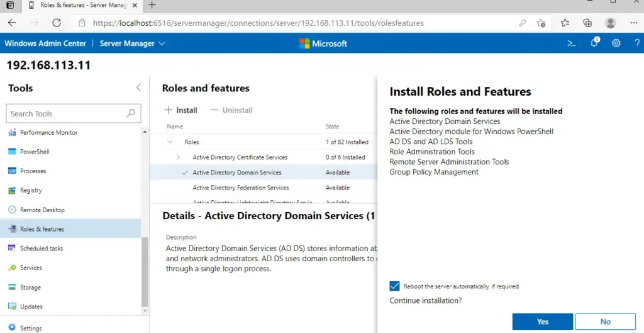The image size is (644, 333).
Task: Open a new browser tab
Action: tap(152, 5)
